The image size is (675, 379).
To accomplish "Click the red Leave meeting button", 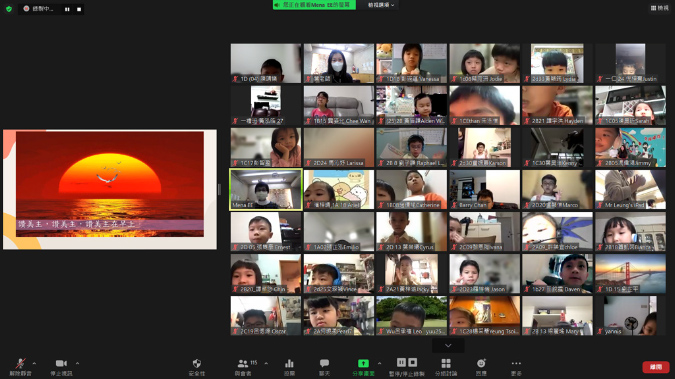I will pos(656,367).
